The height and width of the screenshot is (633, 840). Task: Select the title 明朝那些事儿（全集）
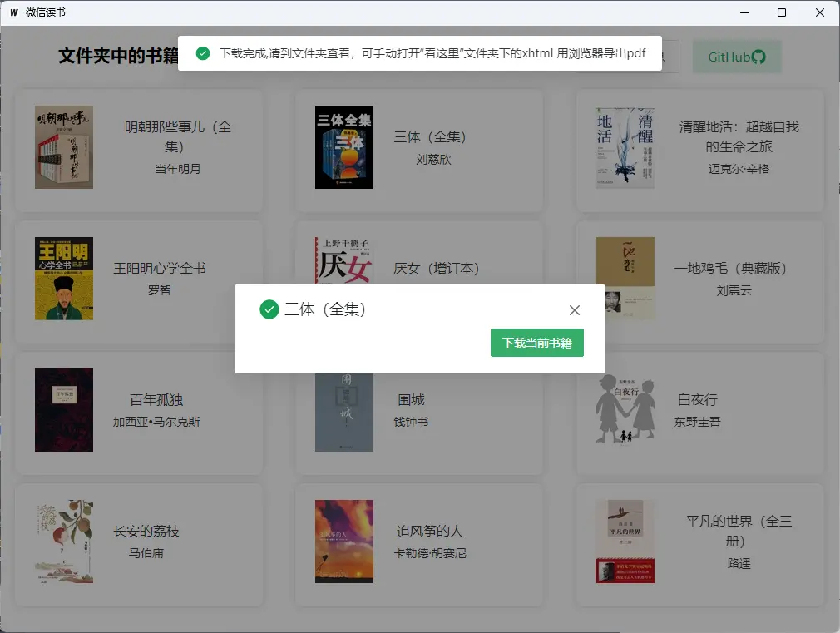(178, 136)
